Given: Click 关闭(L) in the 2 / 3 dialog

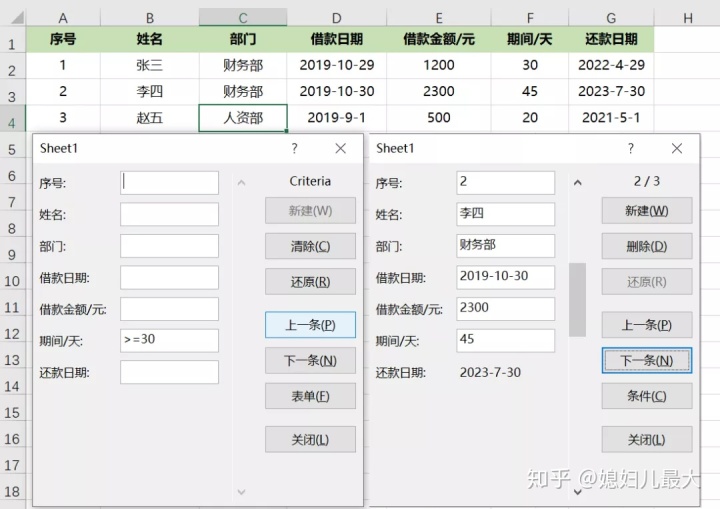Looking at the screenshot, I should 647,440.
